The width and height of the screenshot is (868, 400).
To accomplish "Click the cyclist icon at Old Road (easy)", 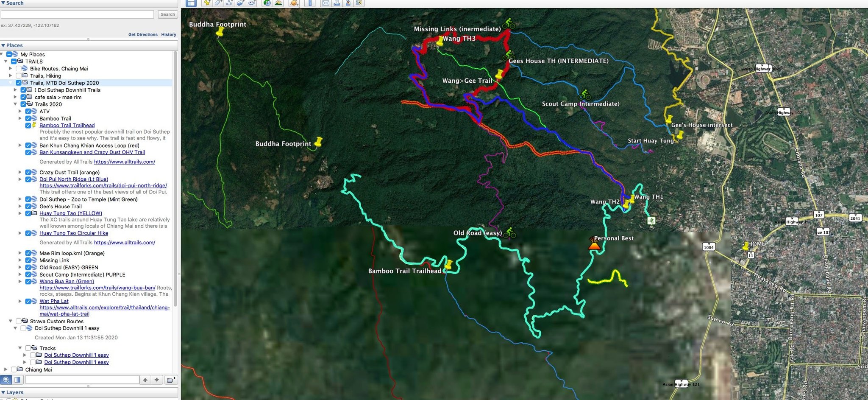I will [x=510, y=232].
